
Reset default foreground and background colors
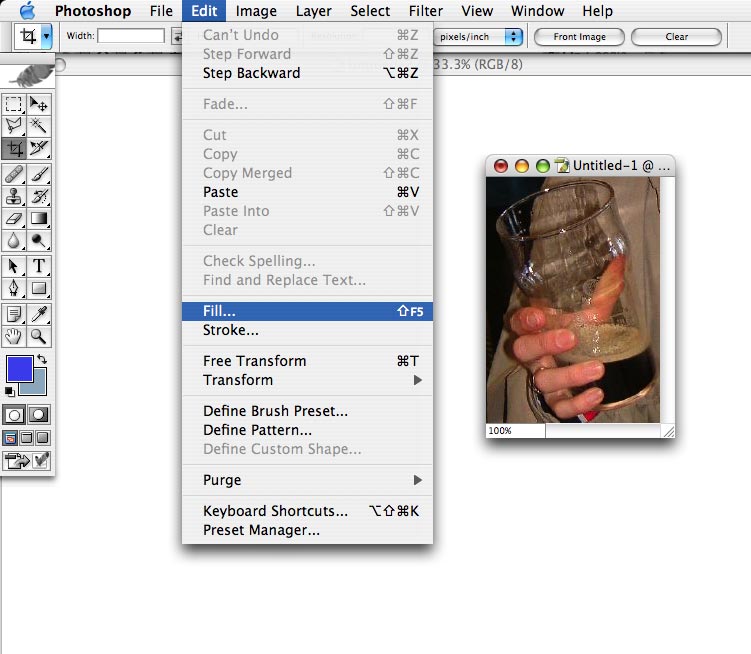(x=10, y=391)
